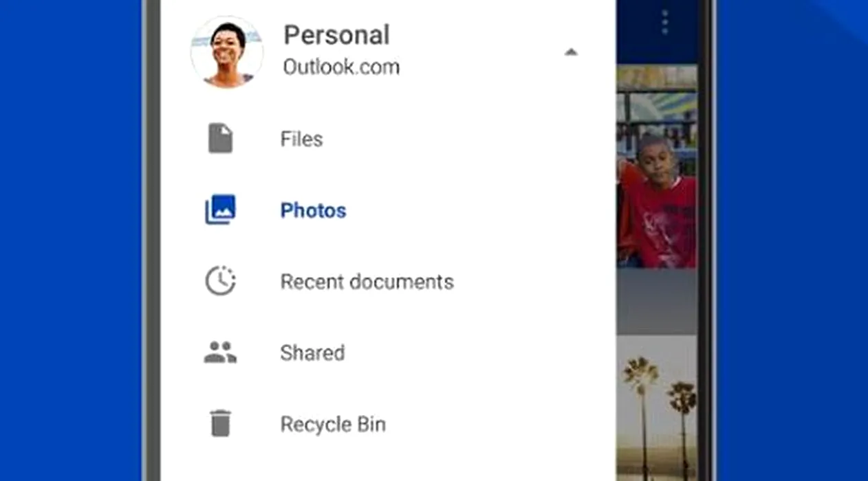
Task: Choose the highlighted Photos menu label
Action: (x=313, y=210)
